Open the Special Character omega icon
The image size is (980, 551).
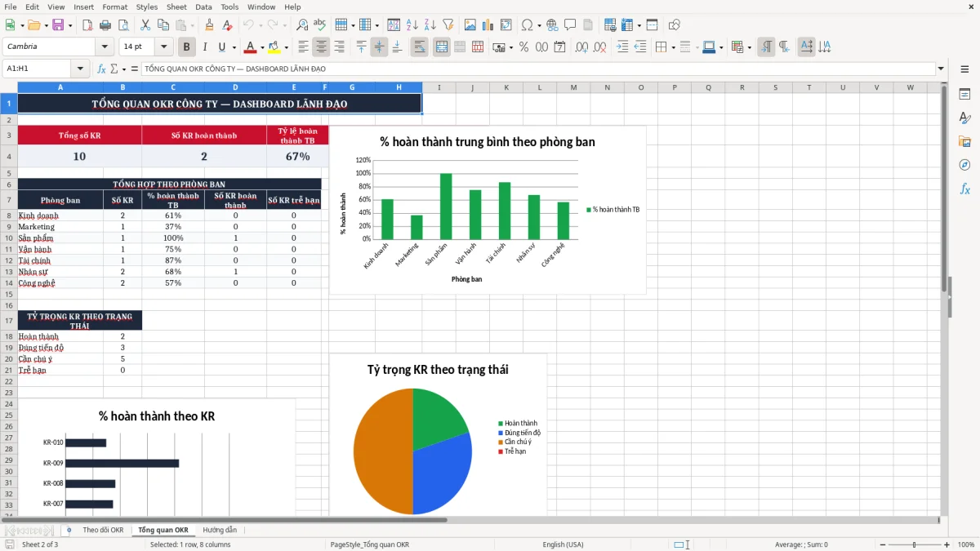pyautogui.click(x=527, y=25)
